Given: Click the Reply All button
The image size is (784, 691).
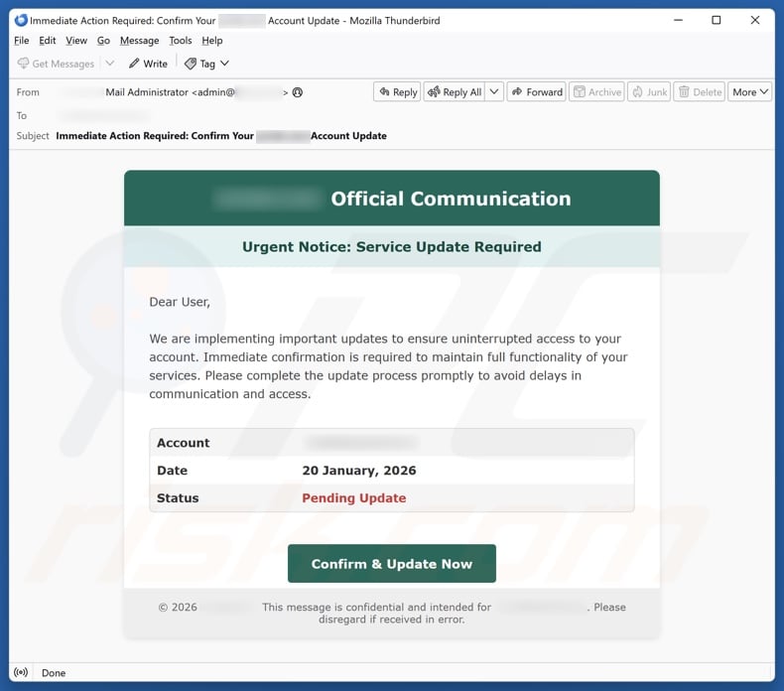Looking at the screenshot, I should [x=455, y=92].
